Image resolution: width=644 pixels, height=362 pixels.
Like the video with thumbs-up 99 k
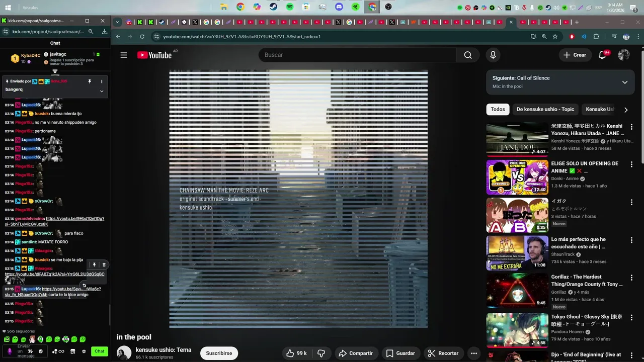click(x=296, y=353)
